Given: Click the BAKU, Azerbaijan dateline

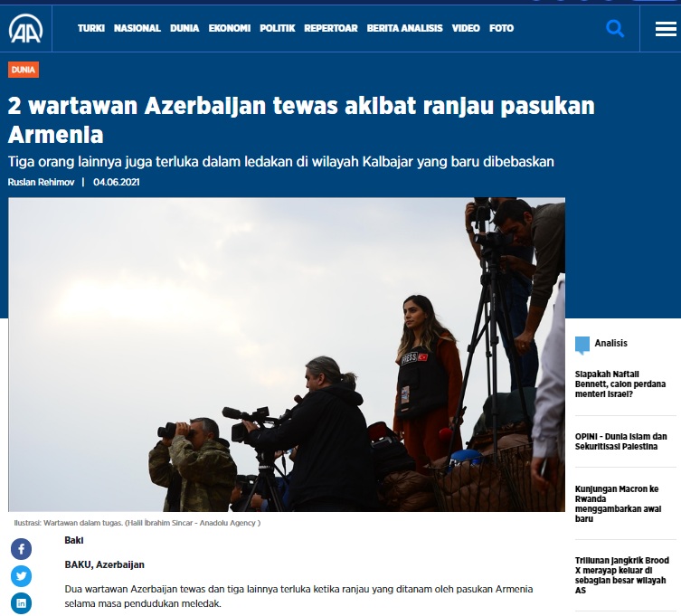Looking at the screenshot, I should coord(105,564).
